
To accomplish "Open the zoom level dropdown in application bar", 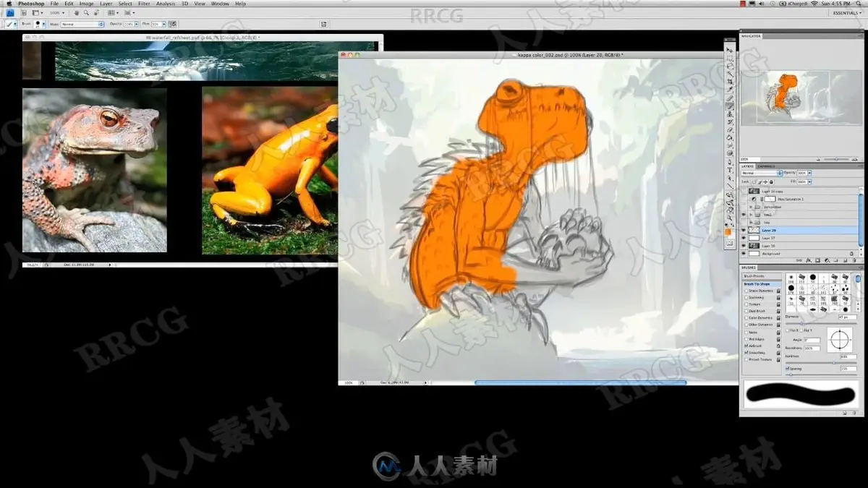I will coord(62,13).
